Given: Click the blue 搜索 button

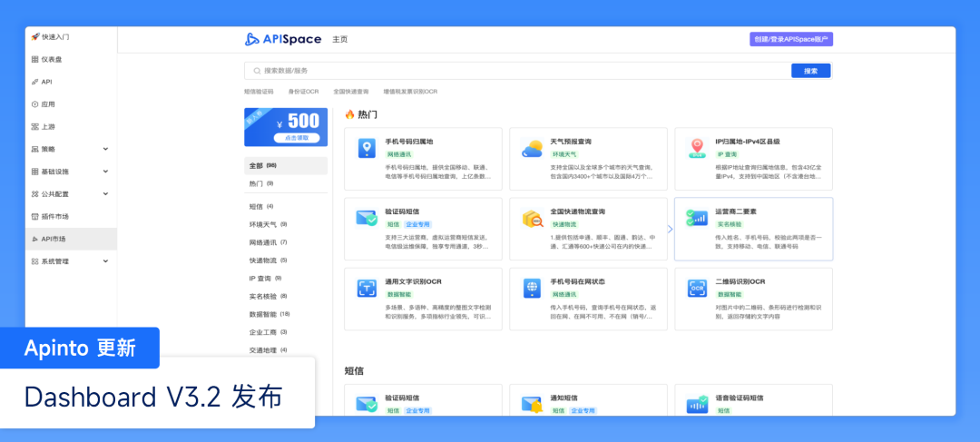Looking at the screenshot, I should click(x=810, y=72).
